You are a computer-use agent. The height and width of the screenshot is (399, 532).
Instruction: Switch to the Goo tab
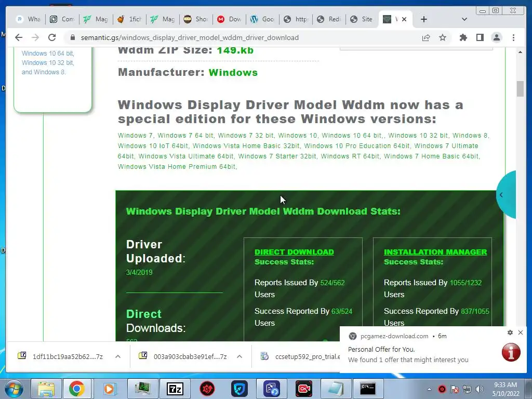[262, 19]
